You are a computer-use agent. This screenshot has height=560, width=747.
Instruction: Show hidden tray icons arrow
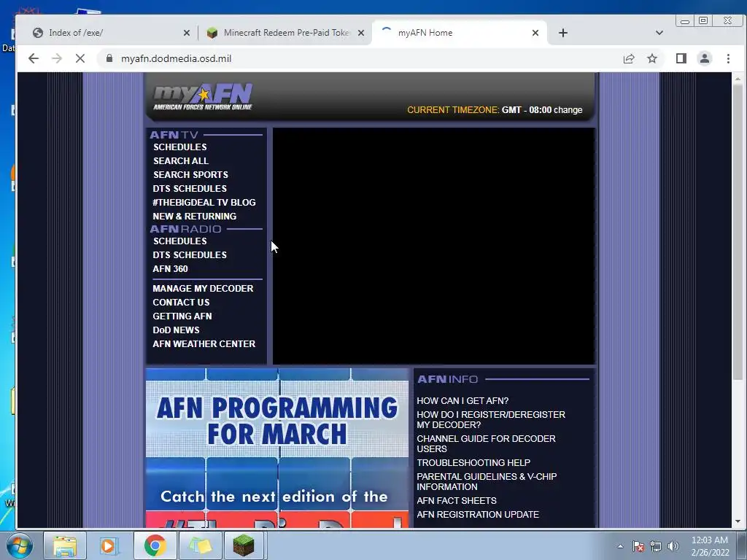coord(620,546)
